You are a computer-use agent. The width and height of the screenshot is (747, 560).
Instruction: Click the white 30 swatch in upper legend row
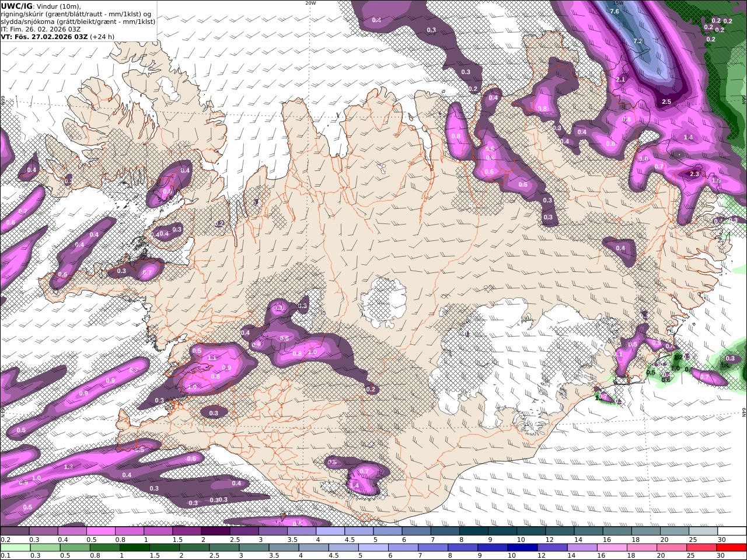point(732,531)
